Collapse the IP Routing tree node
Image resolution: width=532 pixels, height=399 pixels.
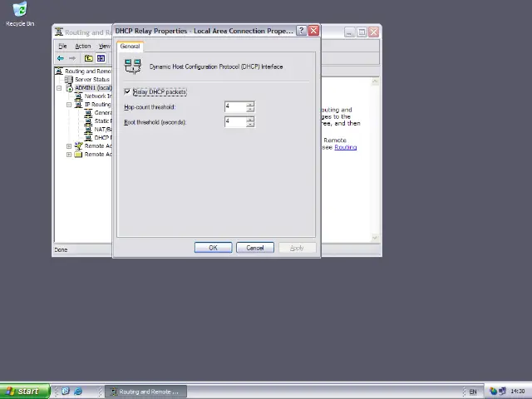tap(69, 105)
